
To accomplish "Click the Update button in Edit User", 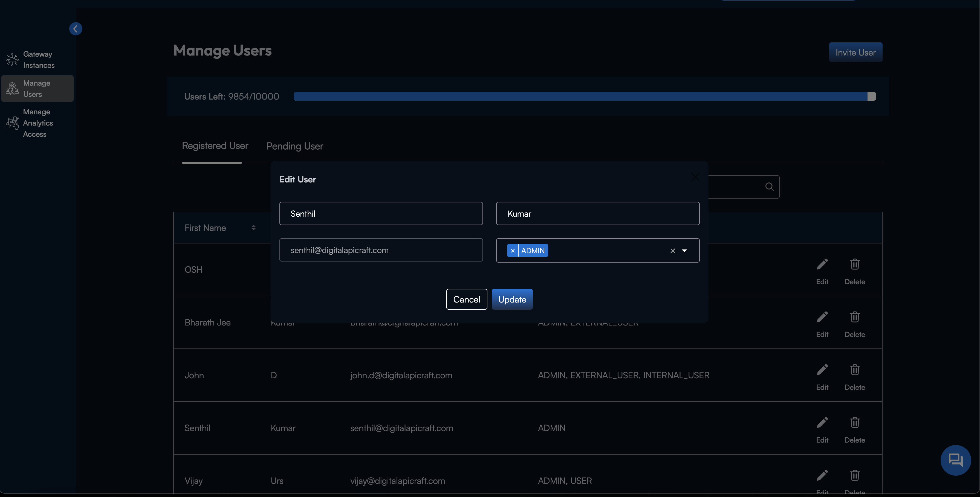I will 512,299.
